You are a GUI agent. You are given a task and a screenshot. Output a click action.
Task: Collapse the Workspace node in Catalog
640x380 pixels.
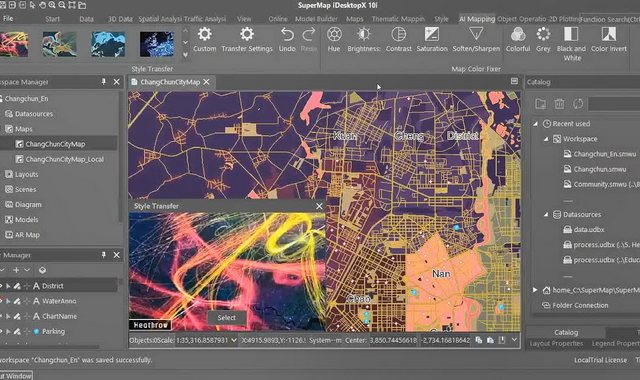546,139
